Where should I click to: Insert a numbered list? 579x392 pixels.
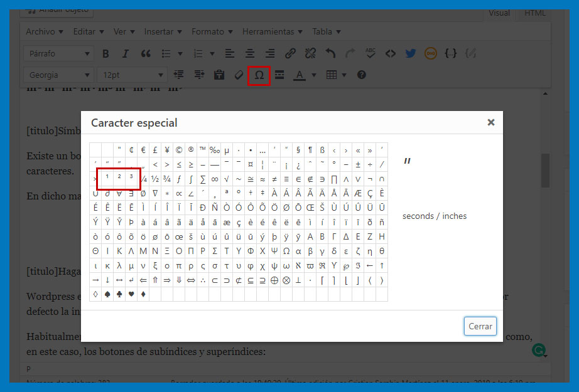(x=198, y=54)
